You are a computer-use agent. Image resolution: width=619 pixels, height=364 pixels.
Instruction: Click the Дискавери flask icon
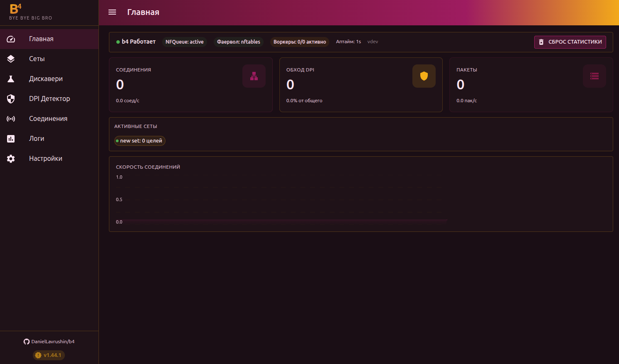[x=11, y=79]
